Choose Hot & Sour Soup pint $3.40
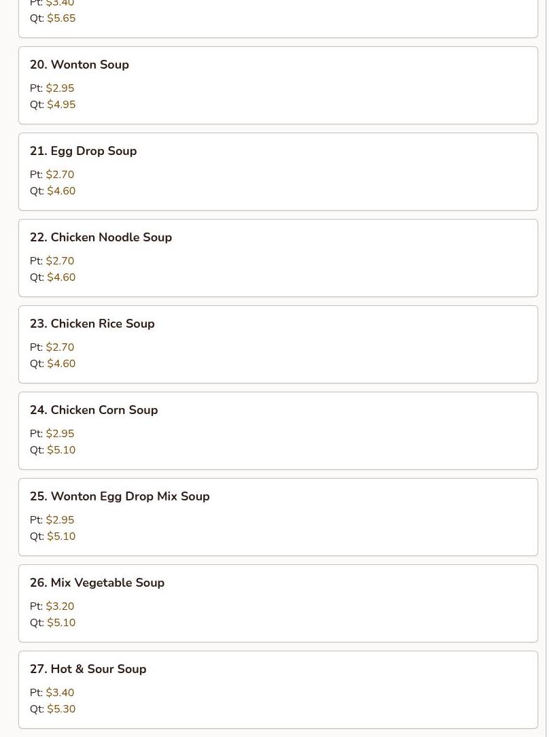This screenshot has width=560, height=737. pyautogui.click(x=60, y=692)
